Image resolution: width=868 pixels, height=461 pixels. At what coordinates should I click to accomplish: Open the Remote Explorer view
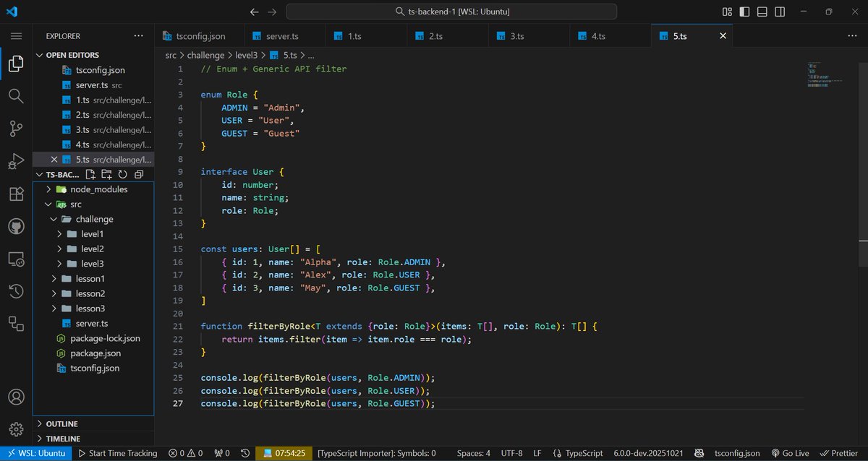16,259
